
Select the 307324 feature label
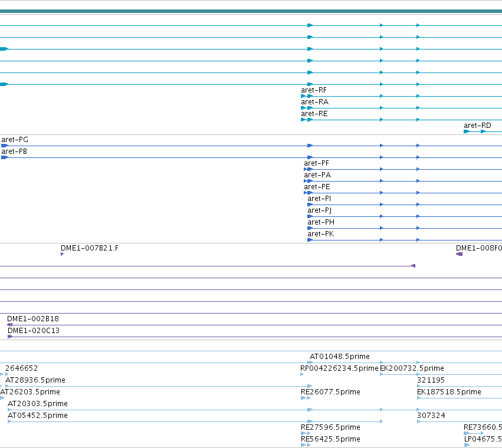point(431,416)
